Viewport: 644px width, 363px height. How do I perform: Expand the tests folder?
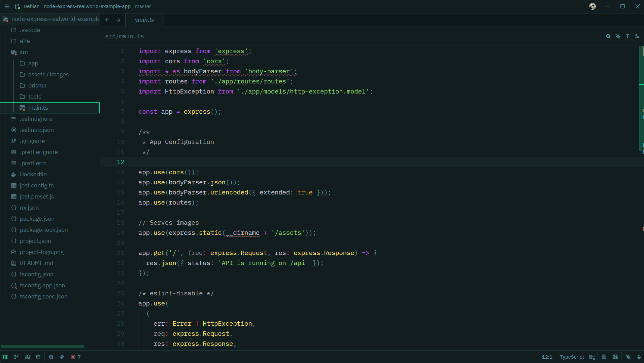pyautogui.click(x=50, y=97)
